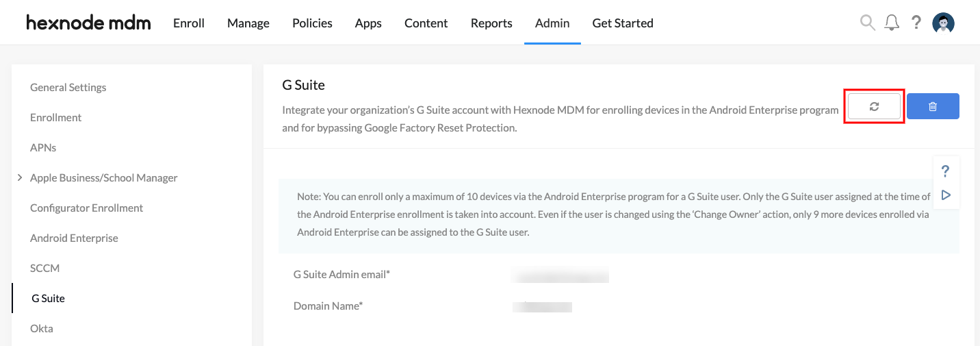Click the 'Domain Name*' label

point(328,306)
